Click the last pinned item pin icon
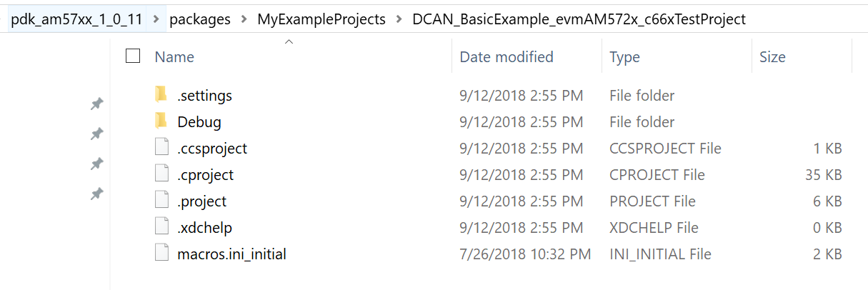The height and width of the screenshot is (290, 868). pyautogui.click(x=96, y=194)
